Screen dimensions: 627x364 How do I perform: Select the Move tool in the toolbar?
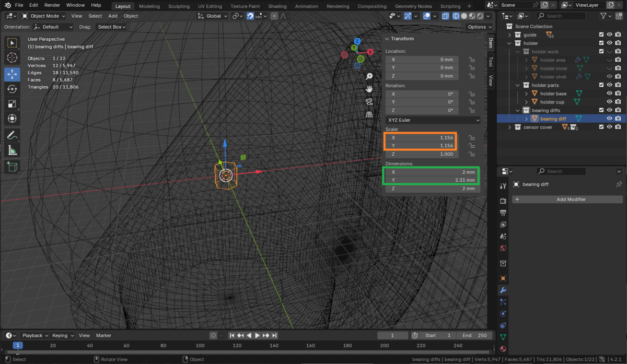click(x=13, y=74)
